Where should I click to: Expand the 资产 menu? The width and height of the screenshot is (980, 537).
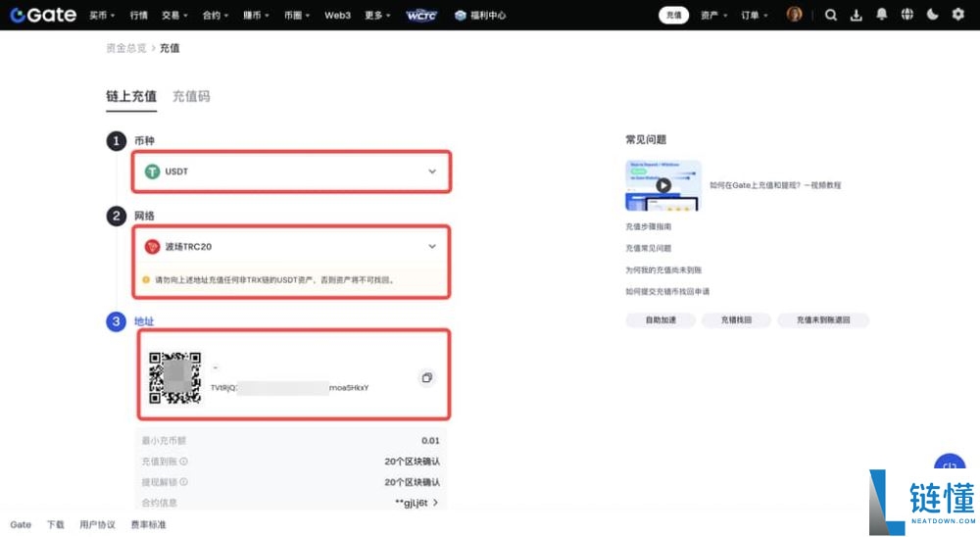713,15
